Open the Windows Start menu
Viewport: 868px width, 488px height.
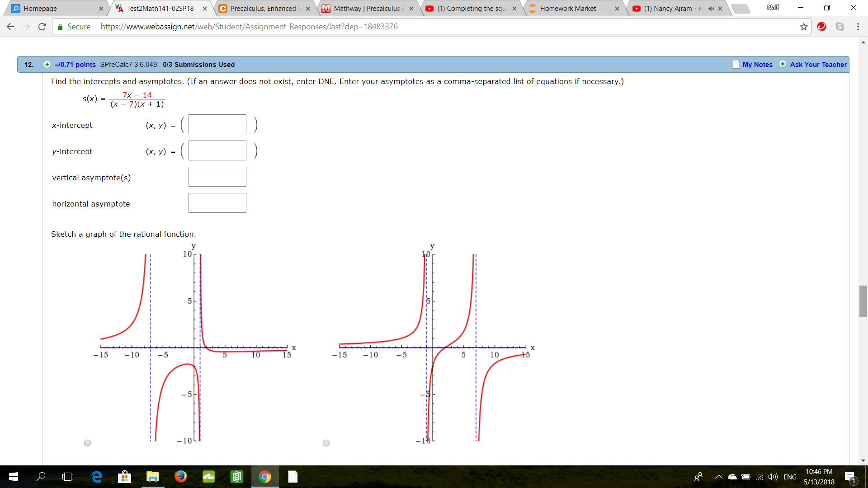[x=13, y=477]
